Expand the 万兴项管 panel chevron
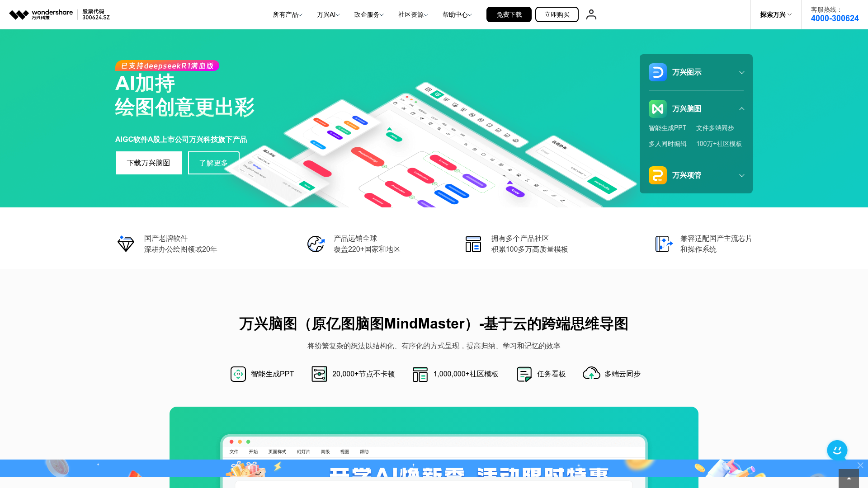Viewport: 868px width, 488px height. (741, 175)
